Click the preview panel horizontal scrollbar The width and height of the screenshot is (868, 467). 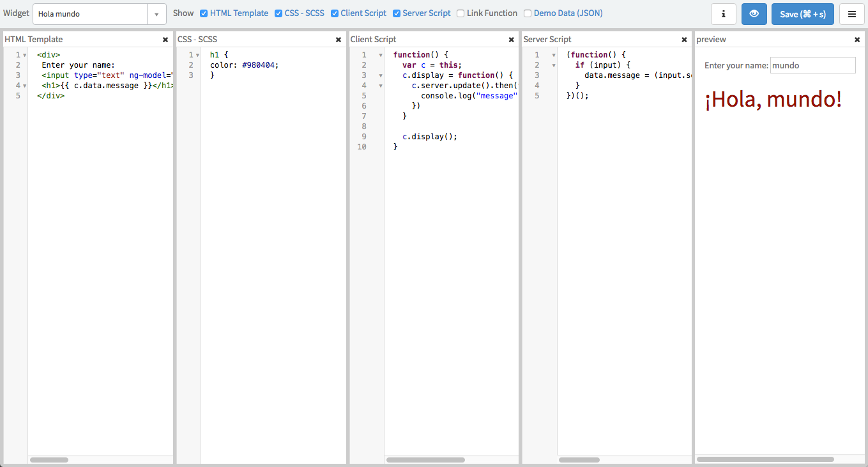765,459
